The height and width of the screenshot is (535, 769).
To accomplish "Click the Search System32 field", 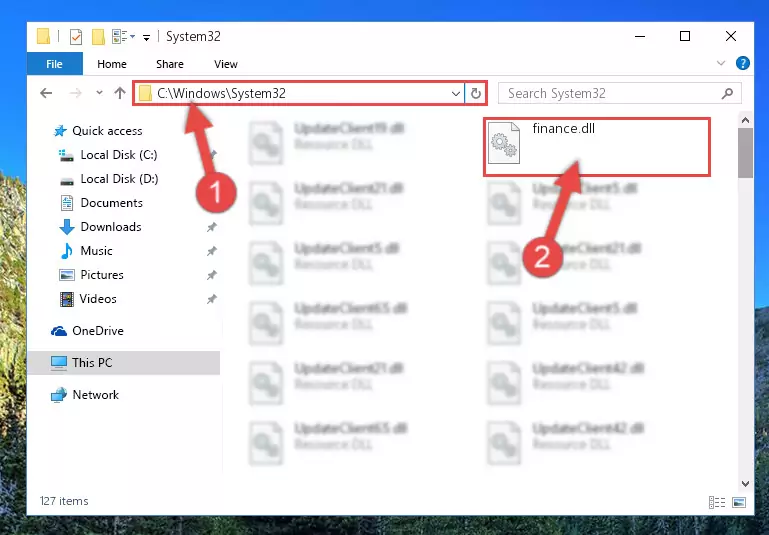I will (620, 93).
